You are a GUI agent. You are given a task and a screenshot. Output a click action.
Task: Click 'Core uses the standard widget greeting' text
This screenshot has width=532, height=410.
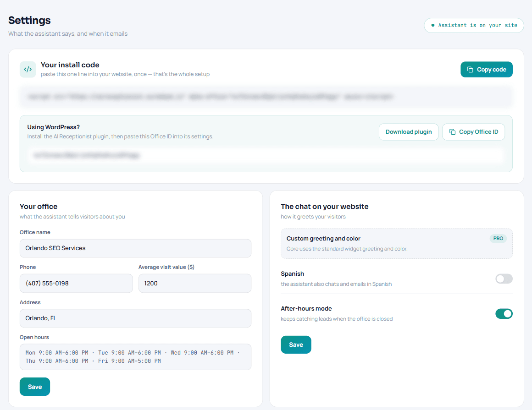pyautogui.click(x=347, y=249)
